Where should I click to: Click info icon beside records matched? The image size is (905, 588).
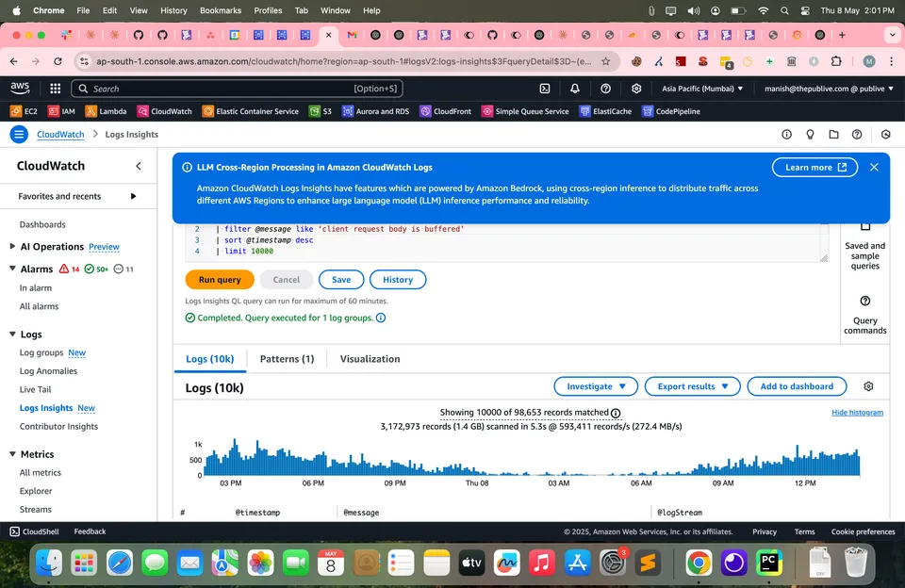(x=616, y=413)
